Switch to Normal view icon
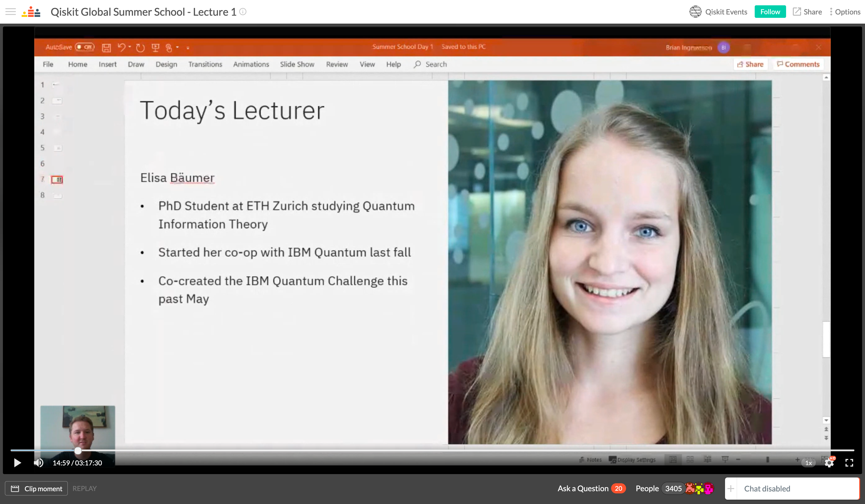This screenshot has height=504, width=865. (x=673, y=459)
